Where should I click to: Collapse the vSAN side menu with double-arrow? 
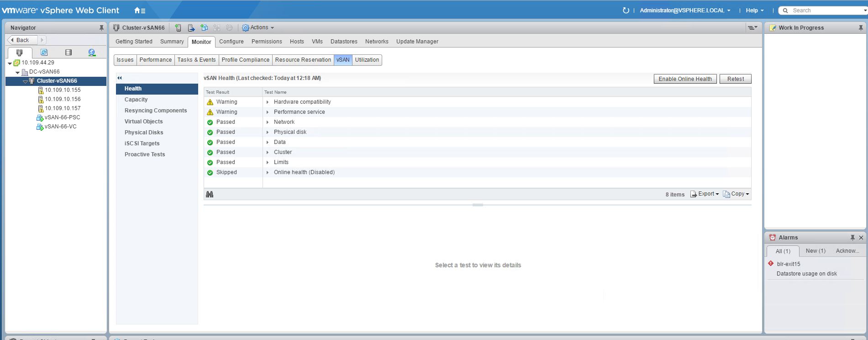point(120,78)
